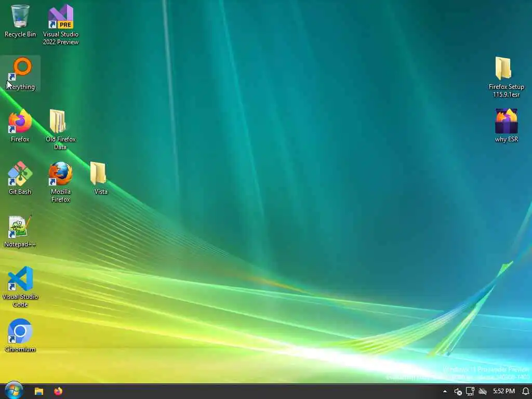Select the Old Firefox Data folder
This screenshot has height=399, width=532.
[60, 129]
